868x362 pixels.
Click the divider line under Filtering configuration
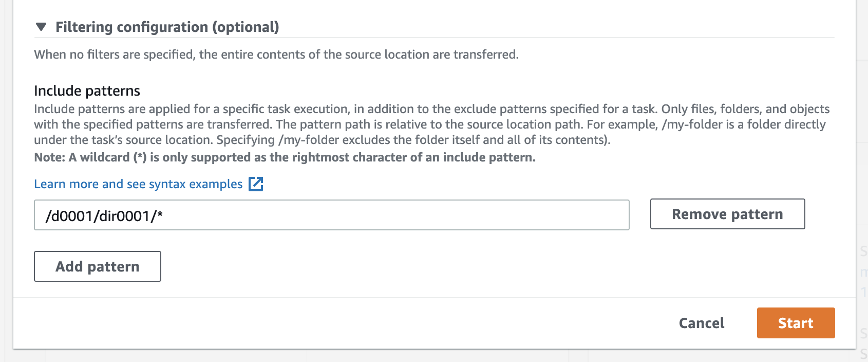tap(434, 38)
